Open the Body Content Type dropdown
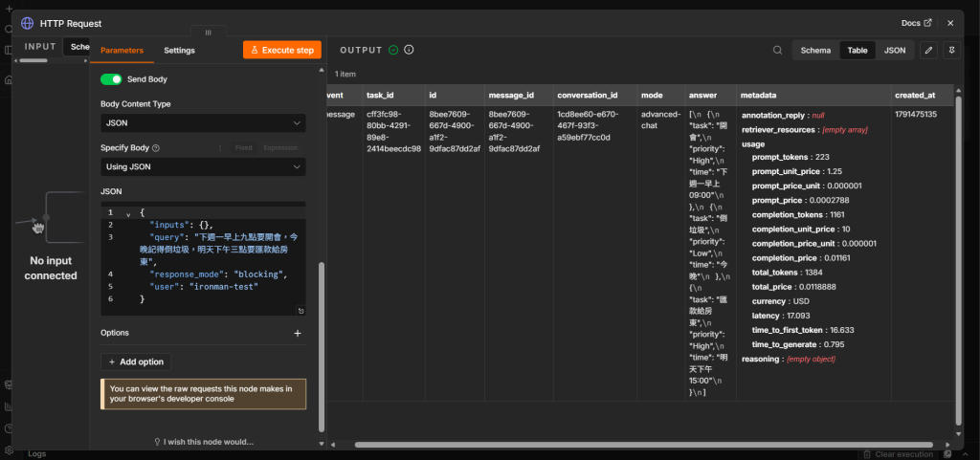The height and width of the screenshot is (460, 980). coord(203,123)
